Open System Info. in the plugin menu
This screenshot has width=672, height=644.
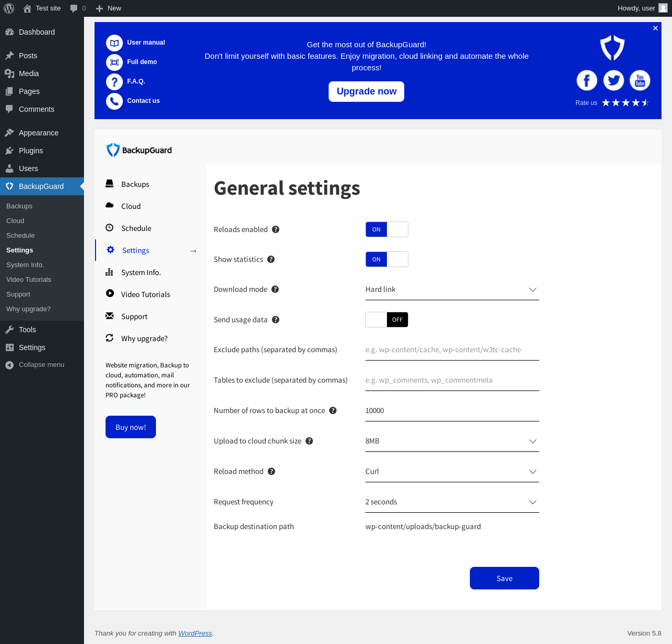(141, 272)
